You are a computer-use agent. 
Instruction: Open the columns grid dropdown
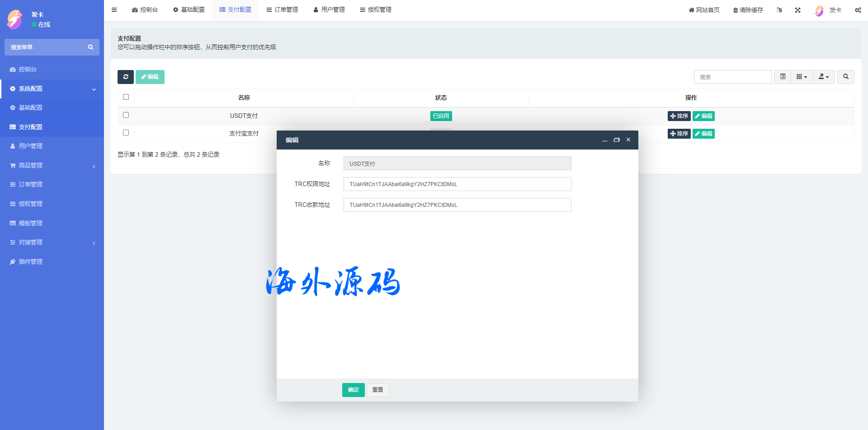click(802, 77)
